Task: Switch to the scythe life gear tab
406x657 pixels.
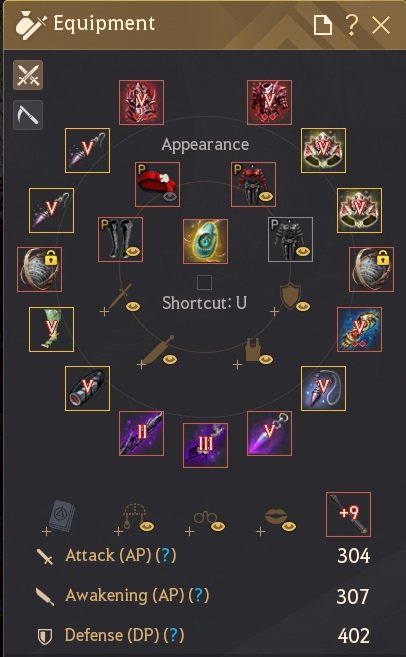Action: coord(28,115)
